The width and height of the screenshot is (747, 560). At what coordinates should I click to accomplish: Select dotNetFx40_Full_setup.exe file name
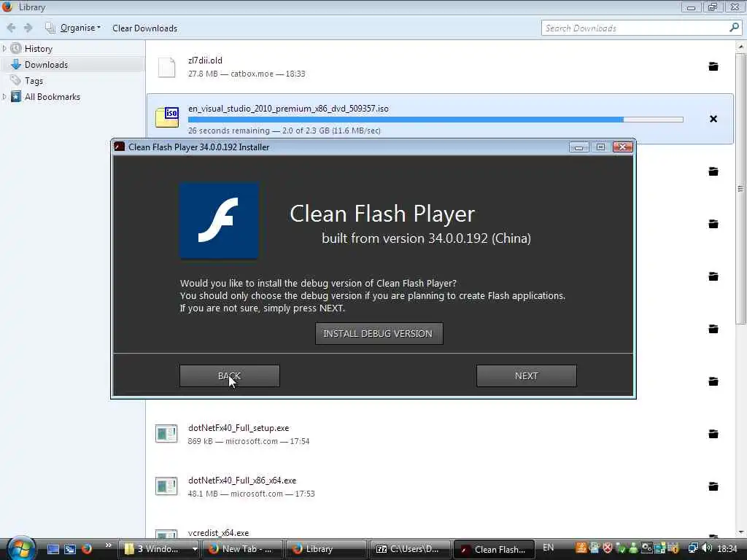click(x=239, y=428)
